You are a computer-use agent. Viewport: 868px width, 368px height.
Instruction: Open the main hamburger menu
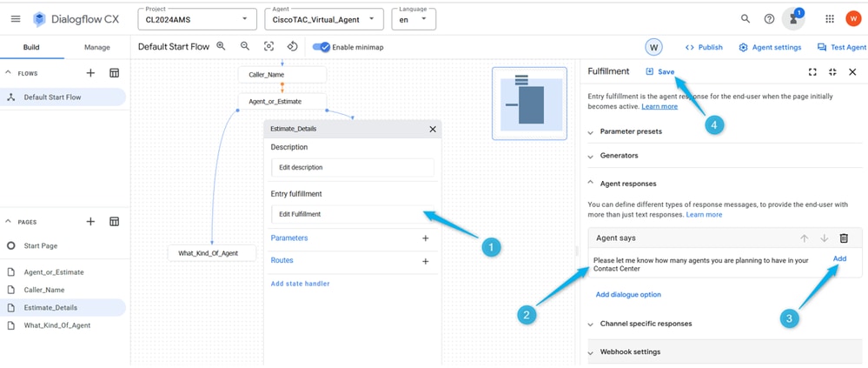coord(16,19)
